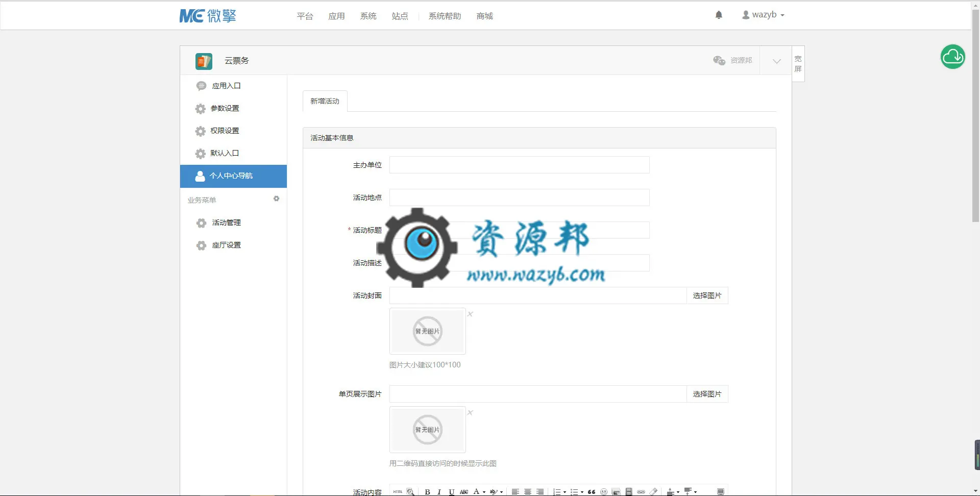Remove the 活动封面 preview image
The height and width of the screenshot is (496, 980).
[470, 314]
